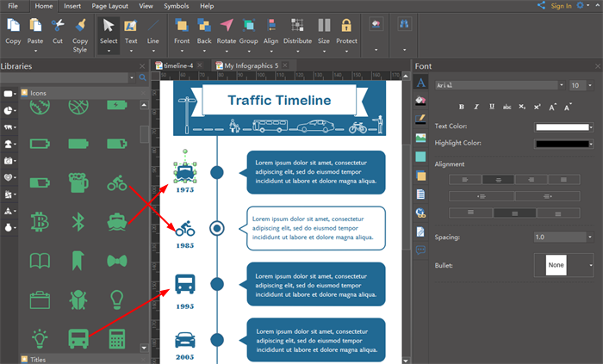603x364 pixels.
Task: Click the library search input field
Action: point(65,78)
